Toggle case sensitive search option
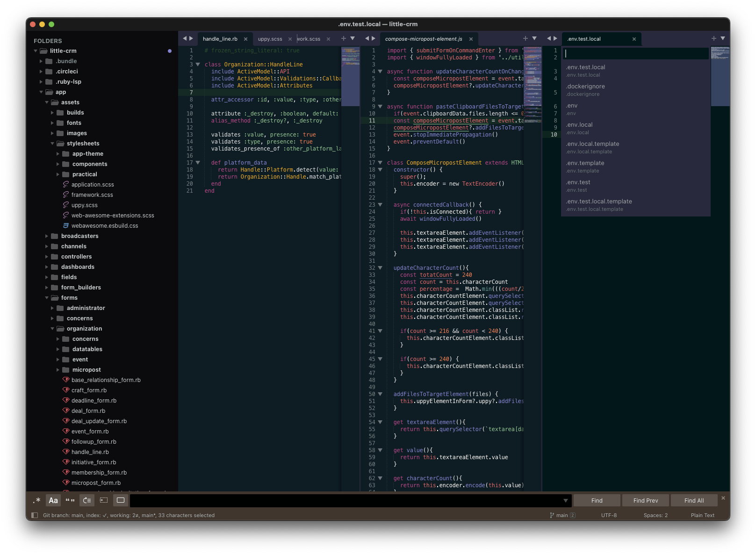 tap(53, 500)
